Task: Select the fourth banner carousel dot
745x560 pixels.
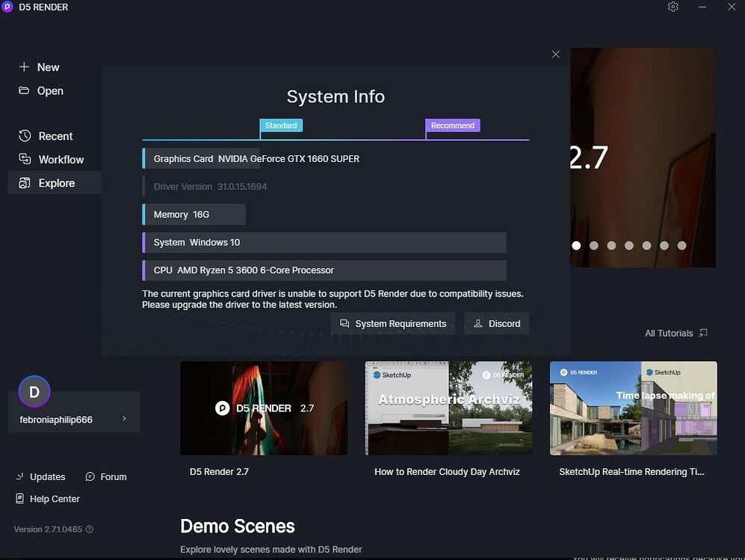Action: 629,246
